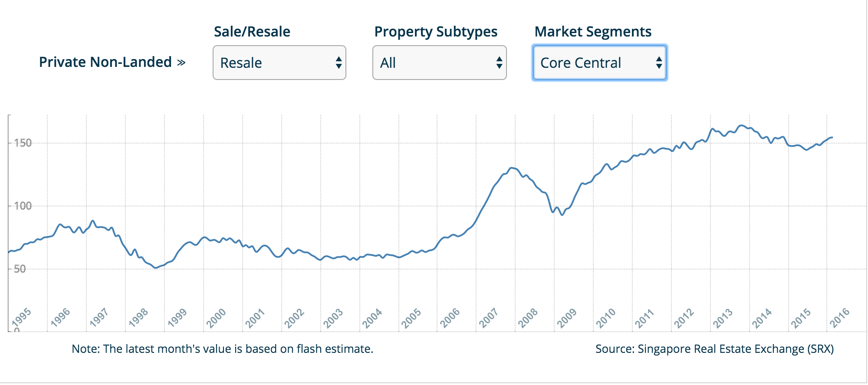The height and width of the screenshot is (385, 868).
Task: Select the 2016 label on the x-axis
Action: (839, 318)
